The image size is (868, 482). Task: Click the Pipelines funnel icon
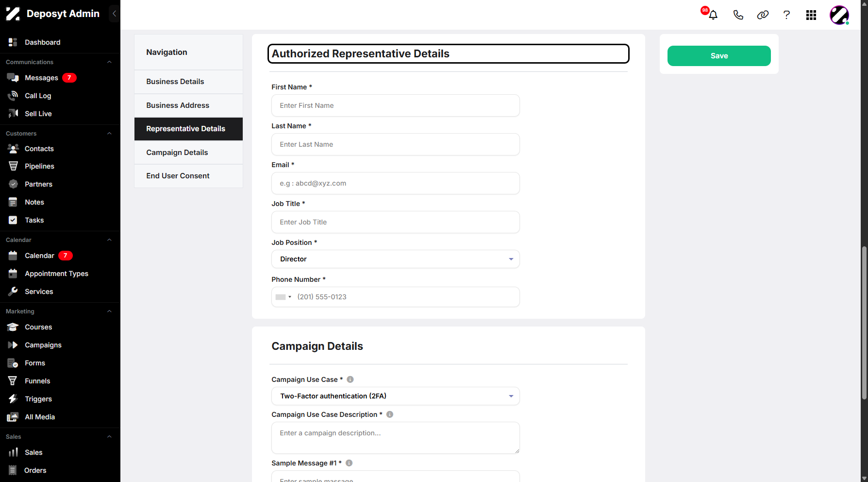pos(13,166)
